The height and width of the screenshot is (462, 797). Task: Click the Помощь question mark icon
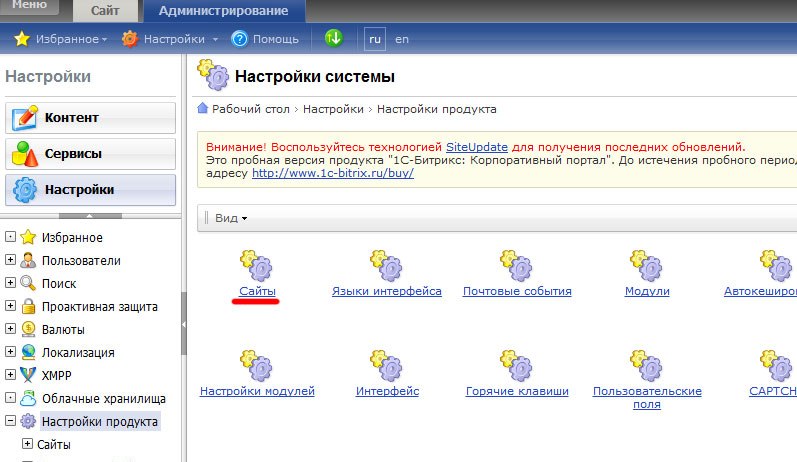tap(239, 39)
